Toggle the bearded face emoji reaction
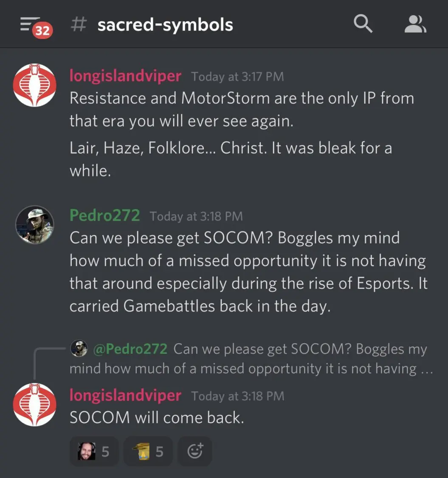Screen dimensions: 448x478 pos(94,451)
